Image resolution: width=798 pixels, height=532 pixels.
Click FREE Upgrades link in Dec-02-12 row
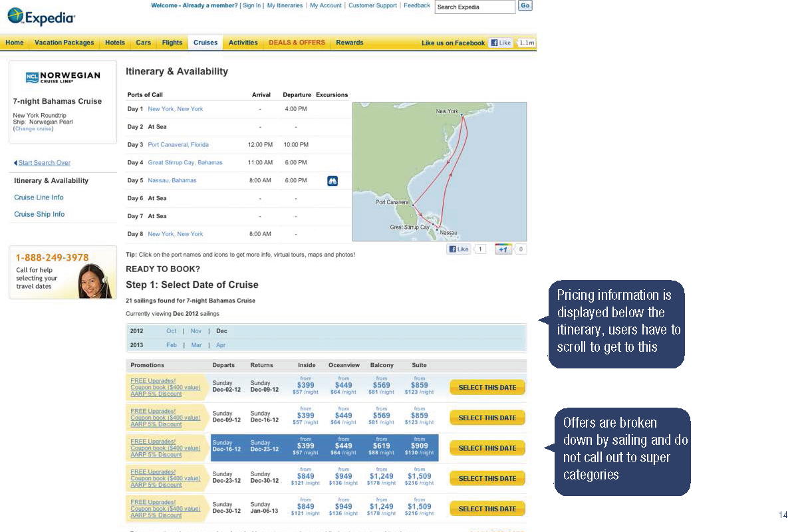pos(153,381)
